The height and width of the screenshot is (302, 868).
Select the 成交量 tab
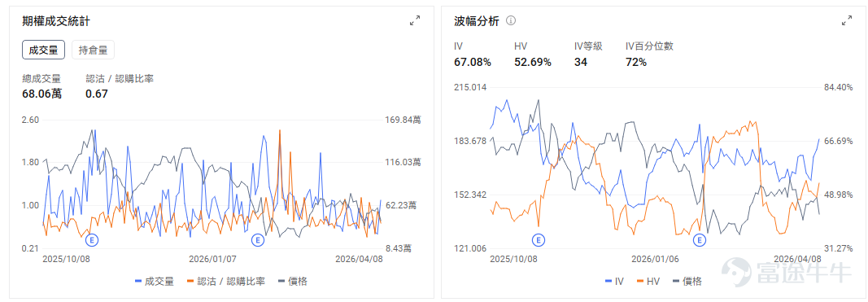[x=43, y=50]
